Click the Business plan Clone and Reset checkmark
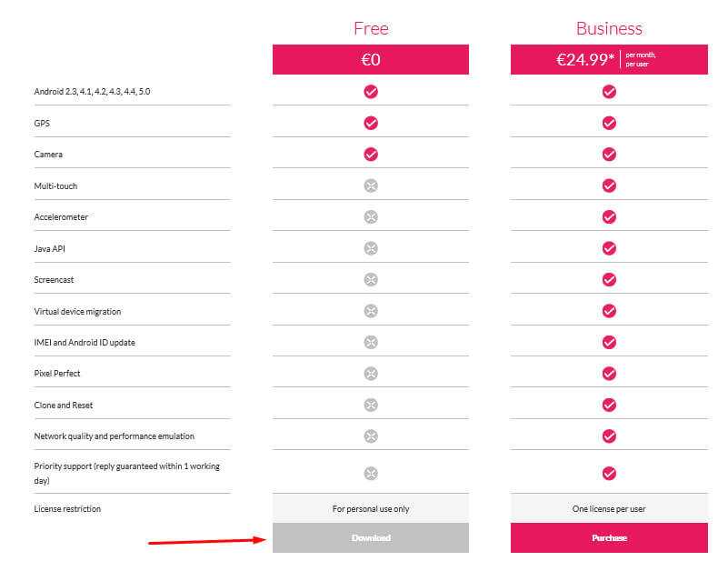 tap(609, 405)
